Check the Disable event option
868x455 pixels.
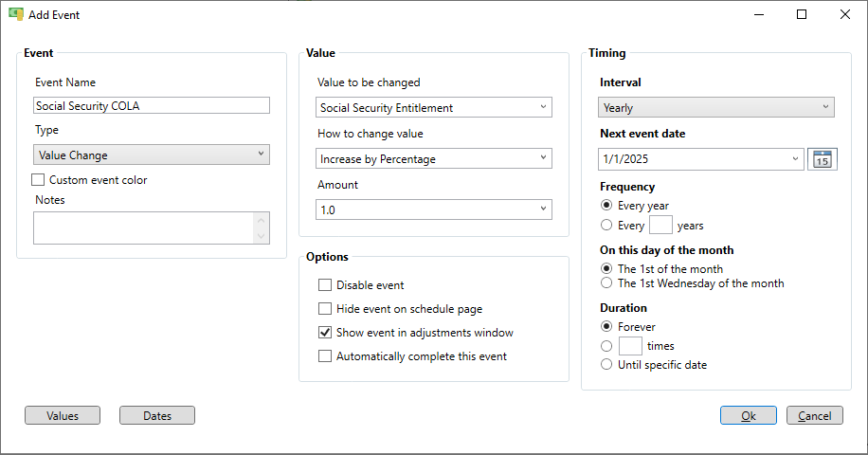pos(325,285)
